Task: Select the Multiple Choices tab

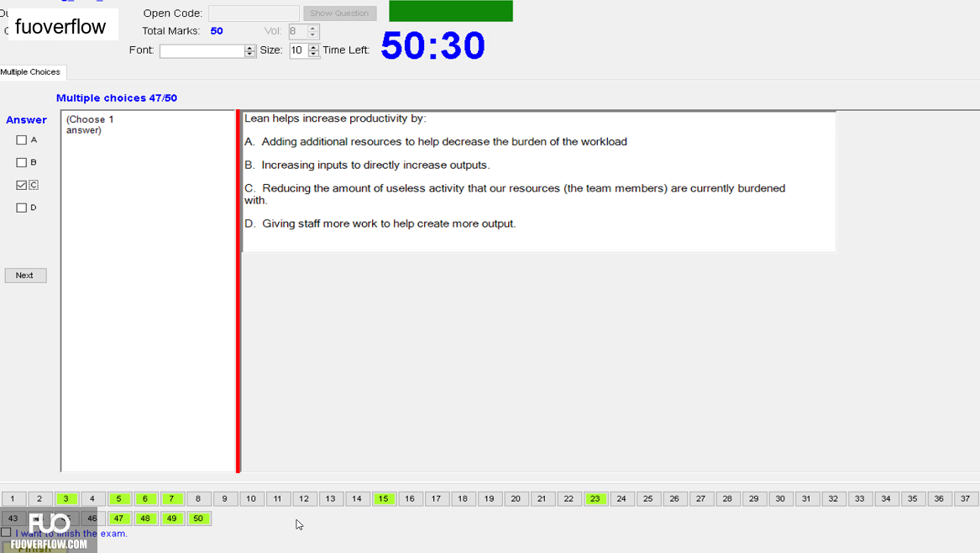Action: (32, 72)
